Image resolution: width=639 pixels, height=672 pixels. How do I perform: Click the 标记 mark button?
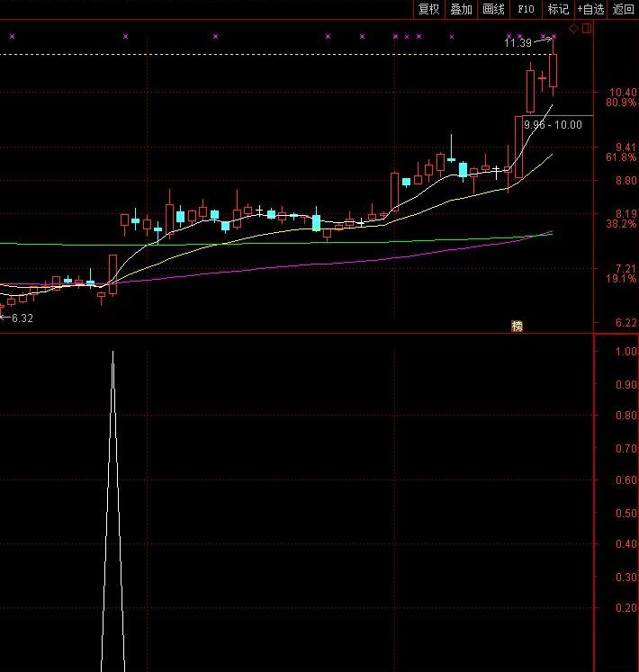click(x=558, y=9)
